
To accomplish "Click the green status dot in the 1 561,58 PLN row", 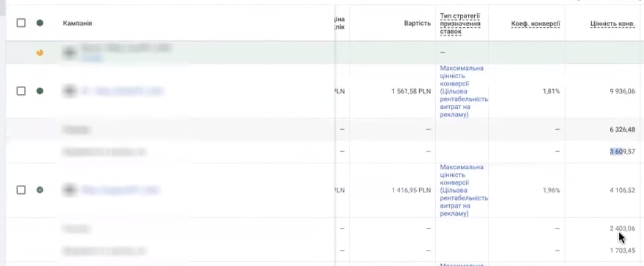I will pos(39,91).
